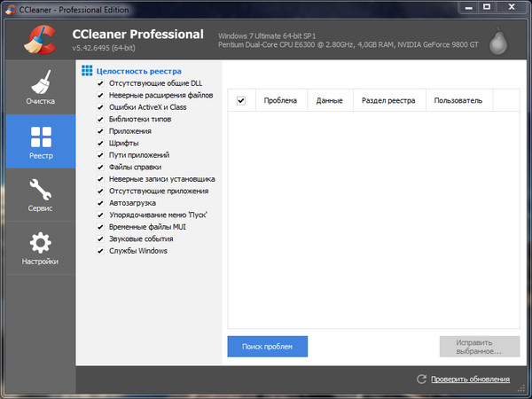Start scan with Поиск проблем button

[267, 346]
